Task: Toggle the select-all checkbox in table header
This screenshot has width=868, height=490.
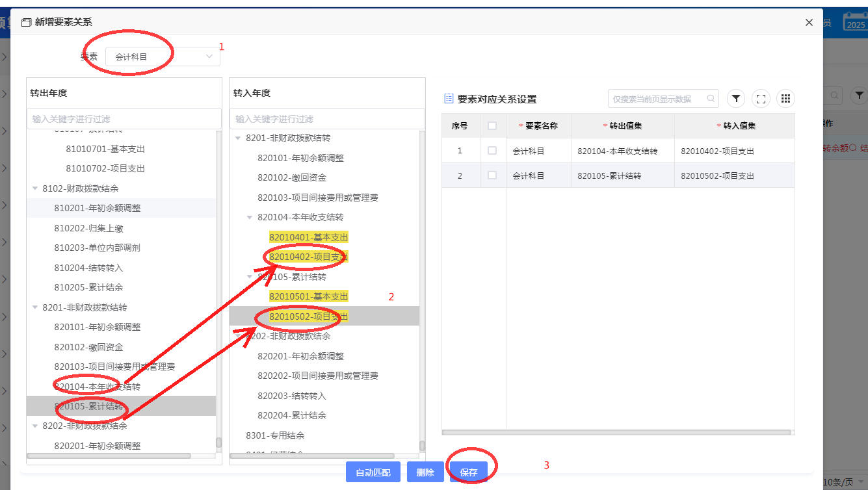Action: 492,126
